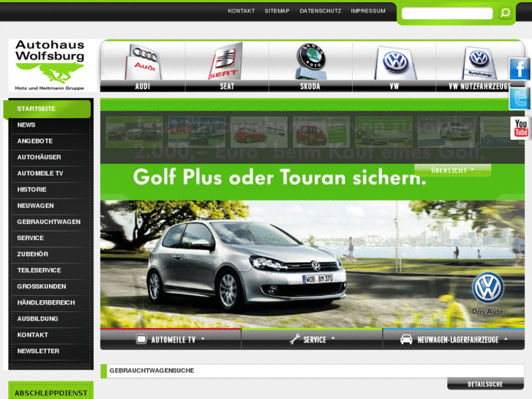Image resolution: width=532 pixels, height=399 pixels.
Task: Select the third promo thumbnail with red car
Action: pyautogui.click(x=259, y=132)
